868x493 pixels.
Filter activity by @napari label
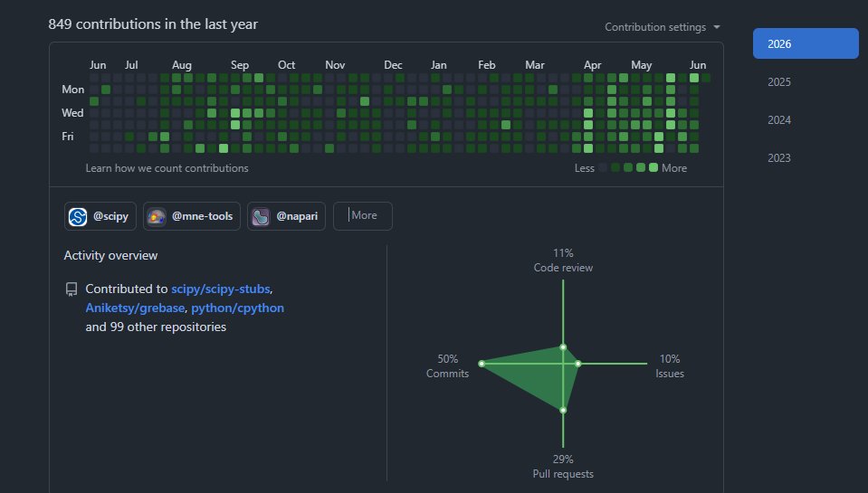(297, 216)
